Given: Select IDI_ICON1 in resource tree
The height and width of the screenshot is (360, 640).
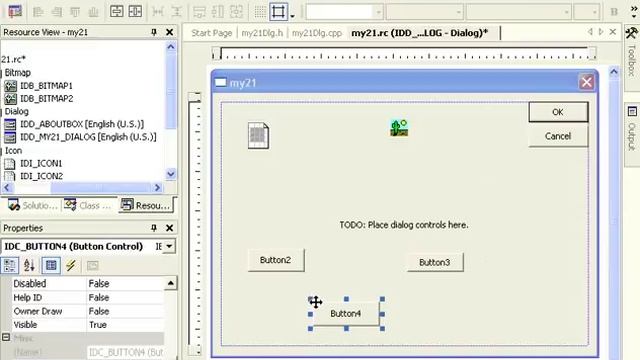Looking at the screenshot, I should point(41,163).
